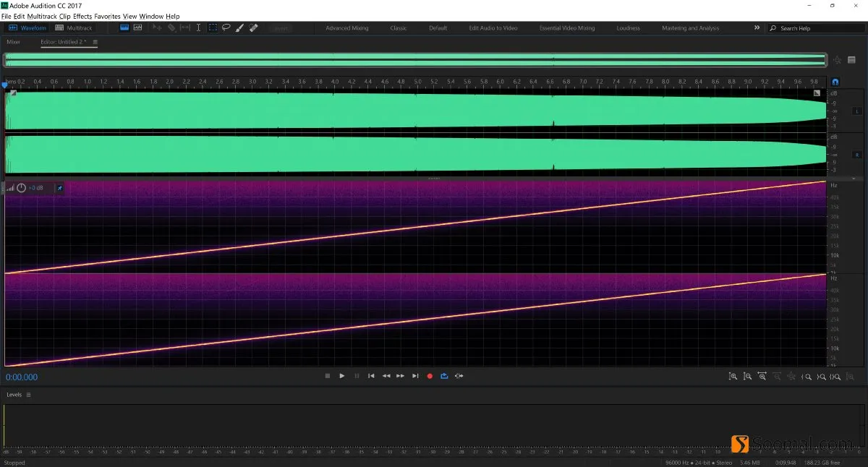Zoom in amplitude
The width and height of the screenshot is (868, 467).
[733, 377]
